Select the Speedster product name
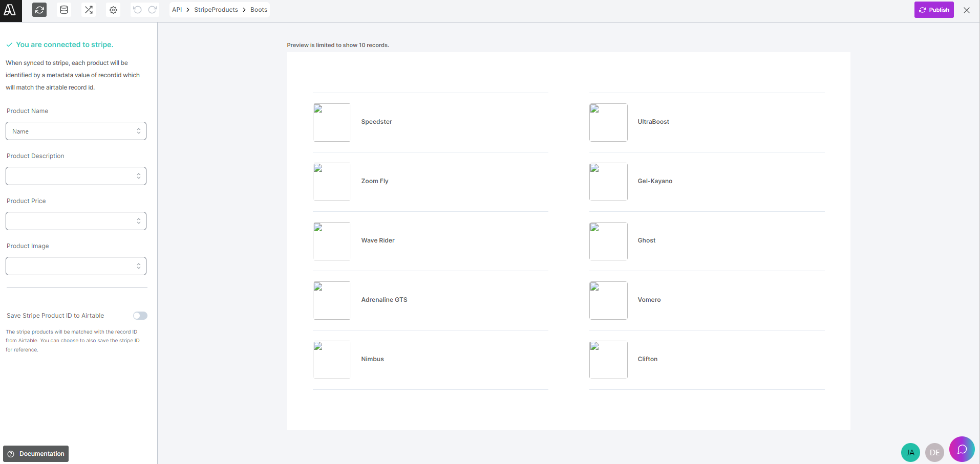This screenshot has height=464, width=980. [x=376, y=122]
